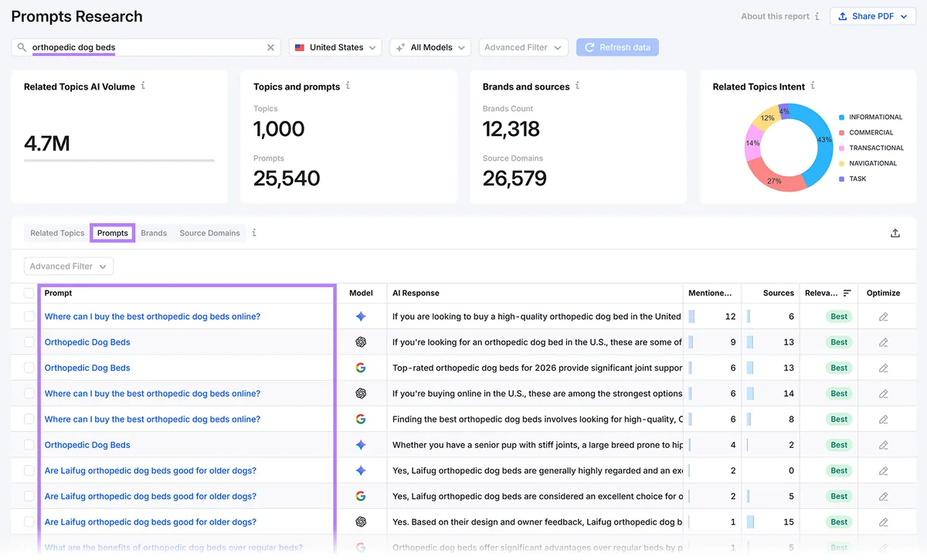Screen dimensions: 927x560
Task: Click ChatGPT model icon in the Sources 15 row
Action: tap(361, 522)
